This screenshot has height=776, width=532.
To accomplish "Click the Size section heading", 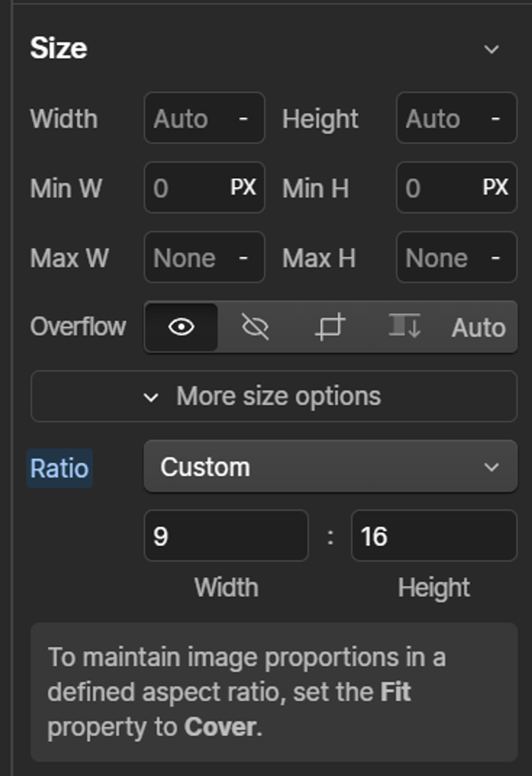I will 59,48.
